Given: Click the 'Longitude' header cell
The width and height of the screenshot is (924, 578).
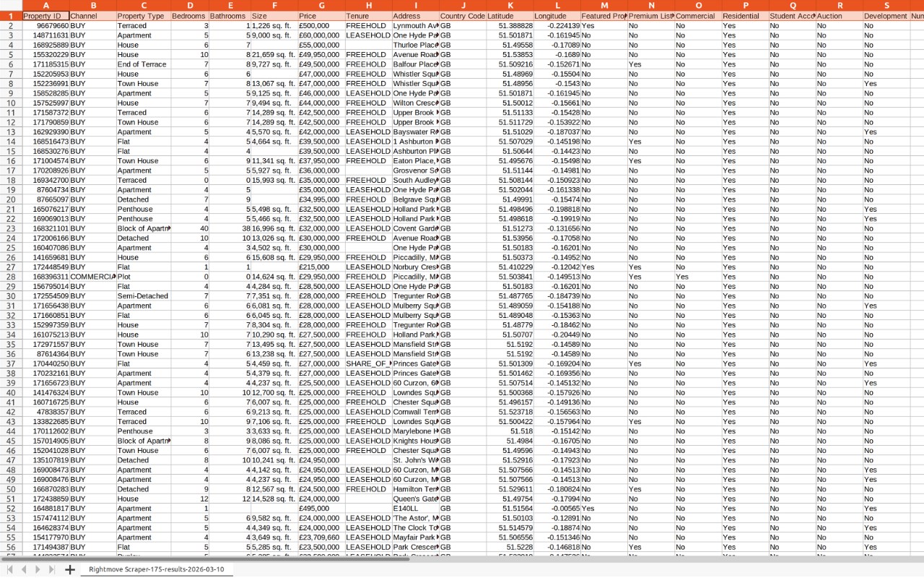Looking at the screenshot, I should [557, 16].
